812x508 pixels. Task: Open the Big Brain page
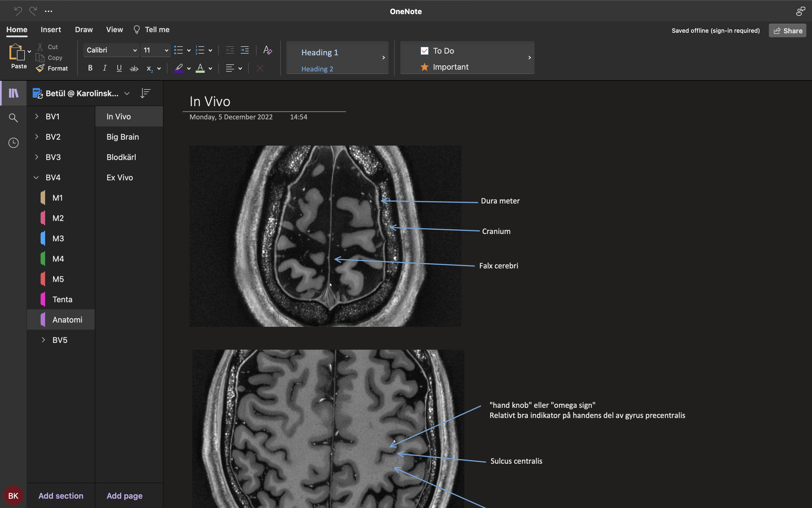pos(129,137)
